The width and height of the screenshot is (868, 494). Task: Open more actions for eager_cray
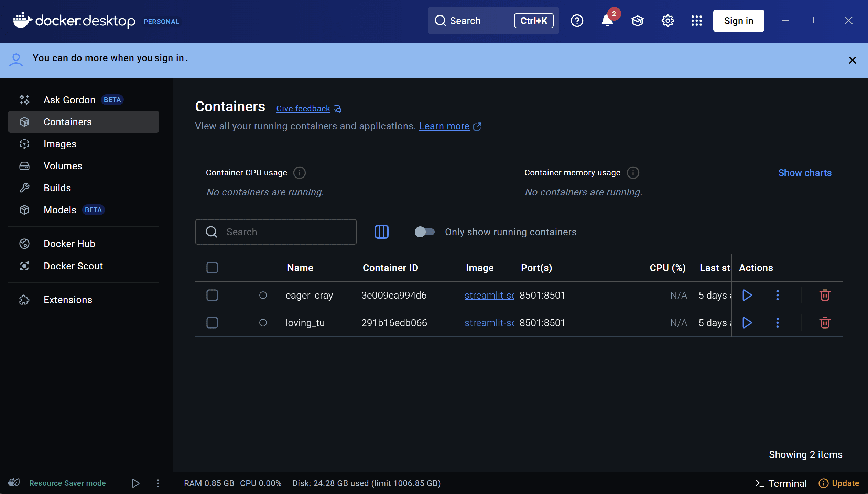pyautogui.click(x=777, y=295)
